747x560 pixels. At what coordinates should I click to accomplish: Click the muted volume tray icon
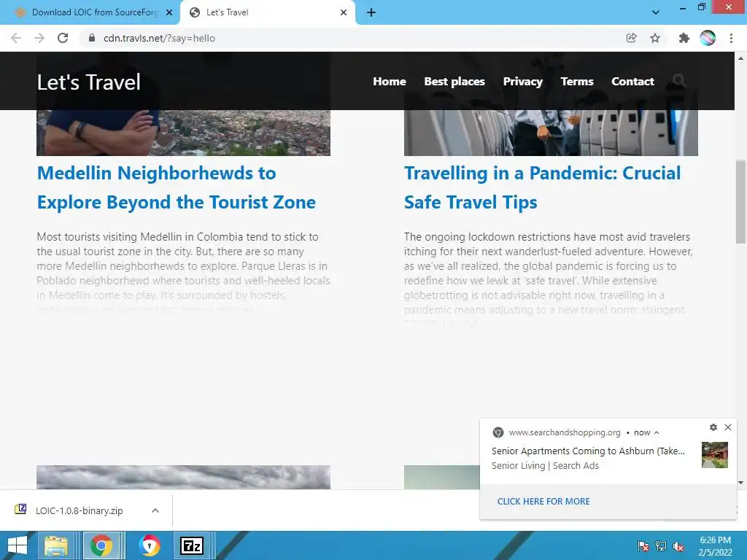point(678,545)
